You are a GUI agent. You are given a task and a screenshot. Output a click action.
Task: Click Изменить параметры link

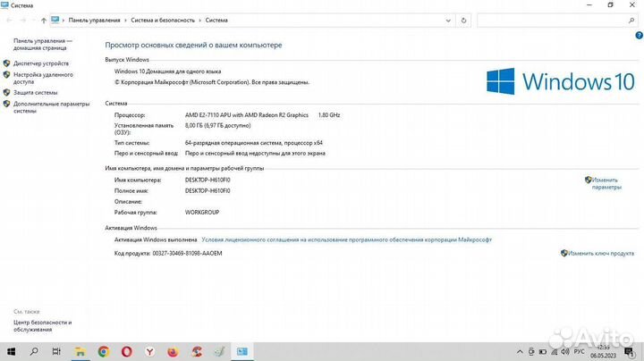pyautogui.click(x=606, y=183)
